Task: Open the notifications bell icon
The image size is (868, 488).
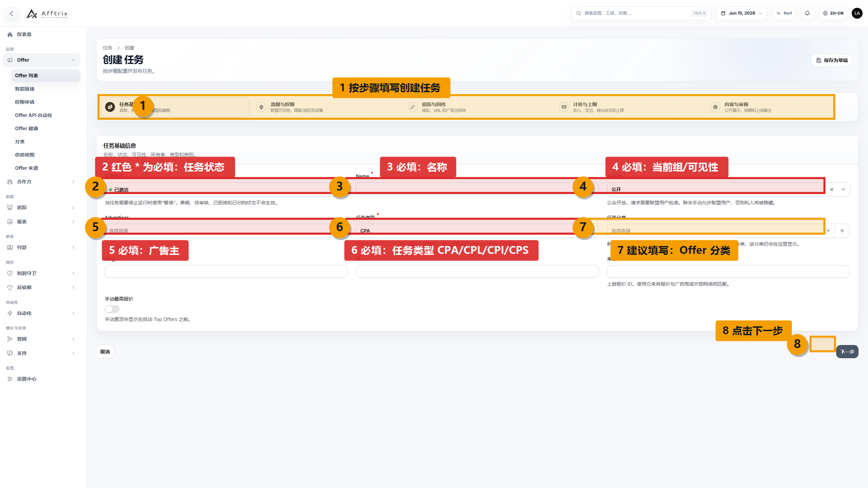Action: 807,13
